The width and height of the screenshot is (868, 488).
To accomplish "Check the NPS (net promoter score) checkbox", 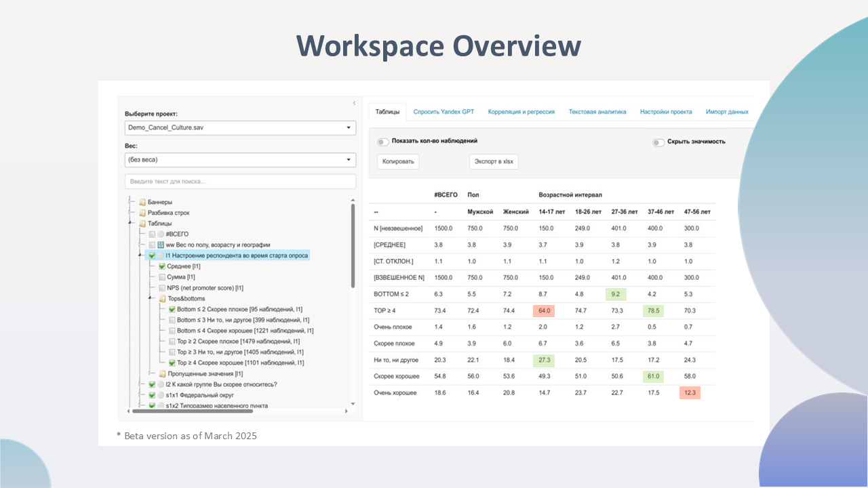I will 162,288.
